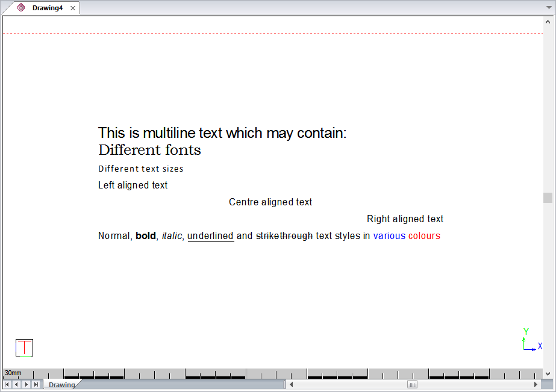
Task: Click the 'Different fonts' text line
Action: pos(149,150)
